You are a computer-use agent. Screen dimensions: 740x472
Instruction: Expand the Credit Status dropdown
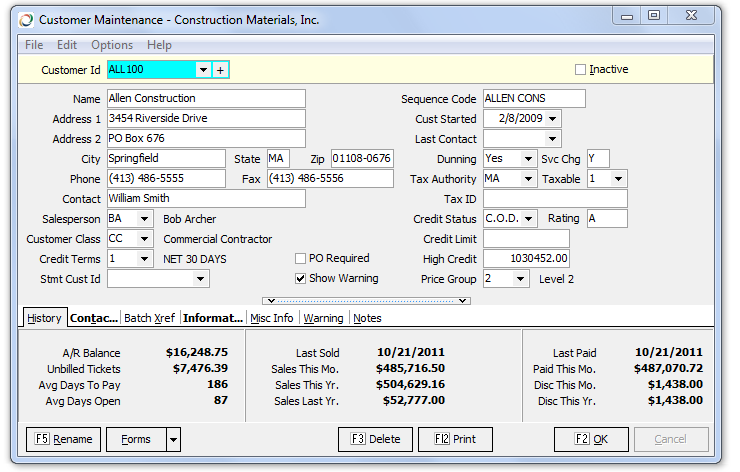tap(529, 219)
